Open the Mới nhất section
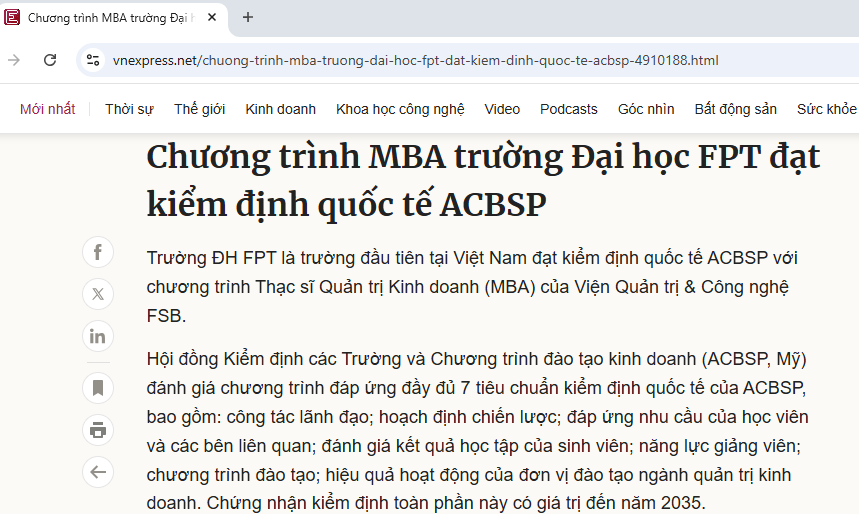859x514 pixels. coord(48,109)
